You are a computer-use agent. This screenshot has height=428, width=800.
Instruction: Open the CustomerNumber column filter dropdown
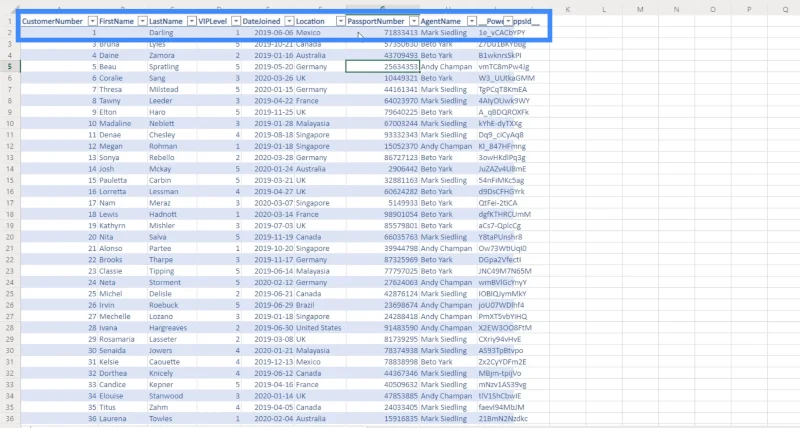coord(92,21)
